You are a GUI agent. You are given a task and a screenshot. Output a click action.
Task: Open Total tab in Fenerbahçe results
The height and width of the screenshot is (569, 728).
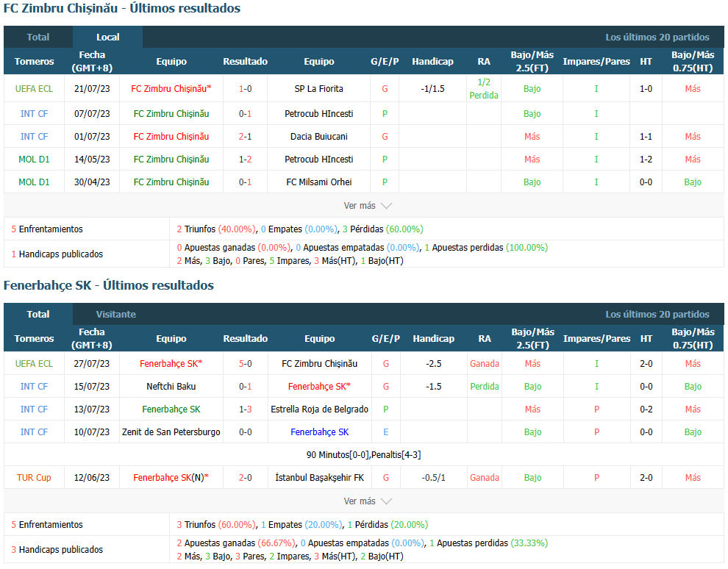pyautogui.click(x=38, y=314)
